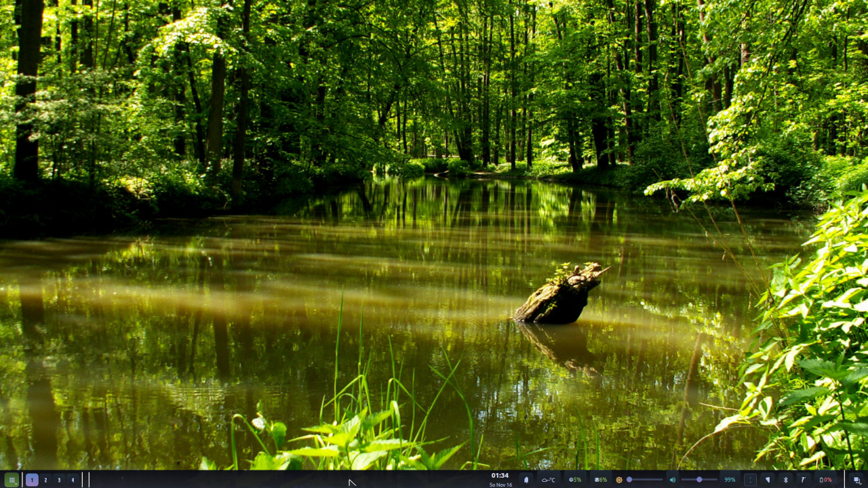Screen dimensions: 868x488
Task: Click the 99% volume level label
Action: [730, 480]
